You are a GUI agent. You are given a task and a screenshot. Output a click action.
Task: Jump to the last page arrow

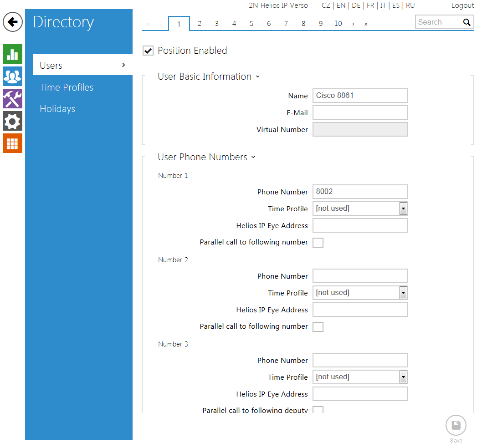[x=366, y=24]
